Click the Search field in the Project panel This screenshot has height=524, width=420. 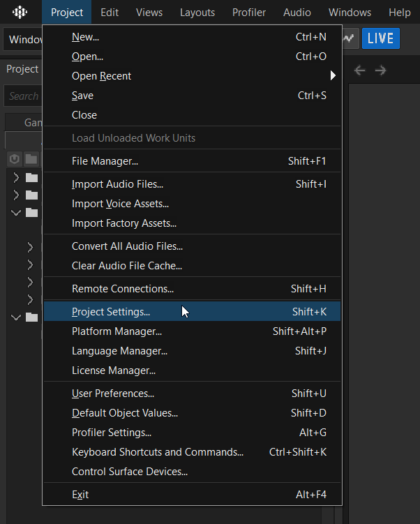coord(23,96)
